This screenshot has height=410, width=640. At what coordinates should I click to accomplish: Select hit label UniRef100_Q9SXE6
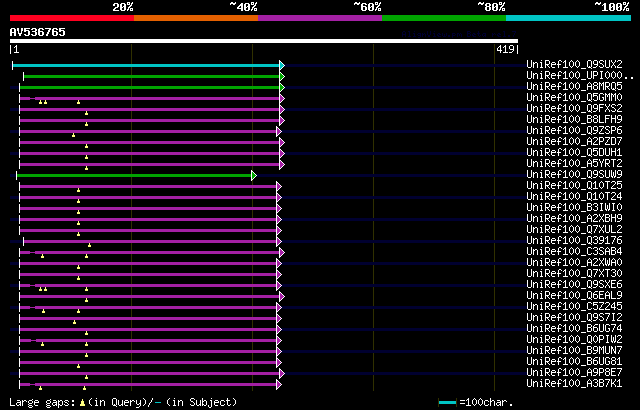pyautogui.click(x=574, y=285)
